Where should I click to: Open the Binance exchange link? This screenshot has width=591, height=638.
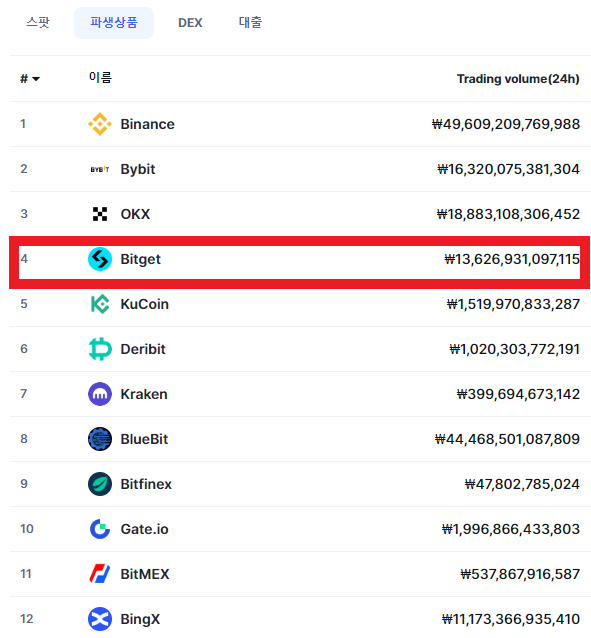147,124
